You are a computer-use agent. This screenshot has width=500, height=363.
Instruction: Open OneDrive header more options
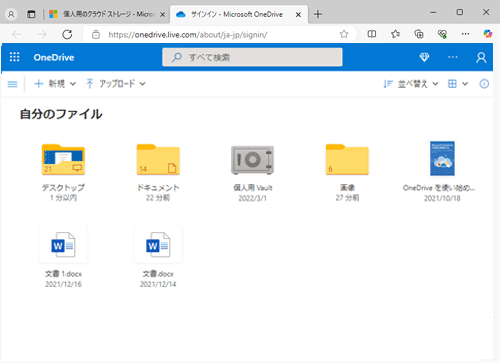pyautogui.click(x=453, y=57)
